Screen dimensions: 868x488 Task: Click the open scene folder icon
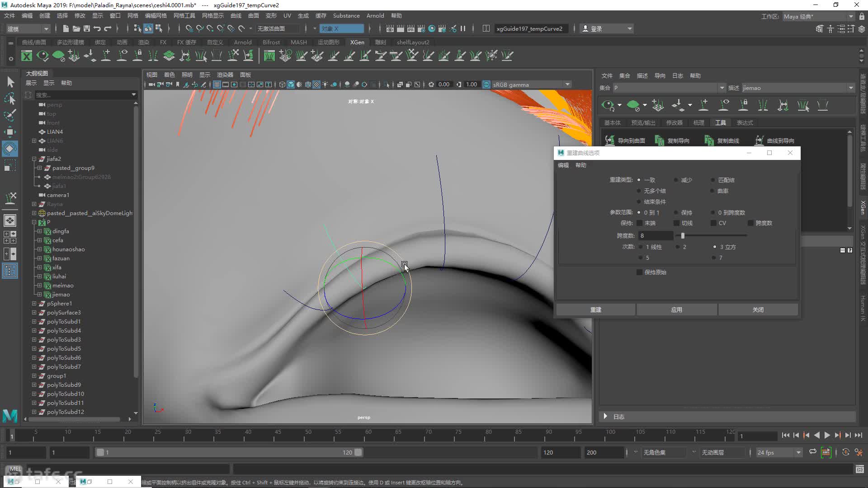pos(76,28)
